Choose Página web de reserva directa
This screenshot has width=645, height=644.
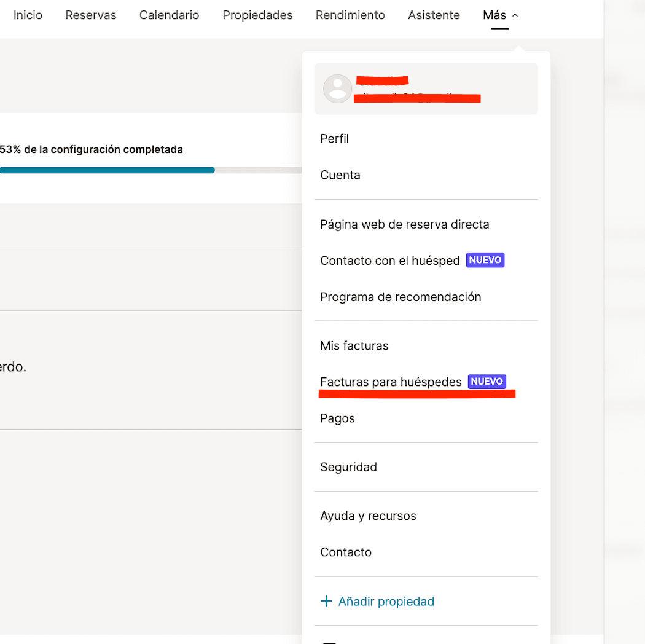click(405, 224)
